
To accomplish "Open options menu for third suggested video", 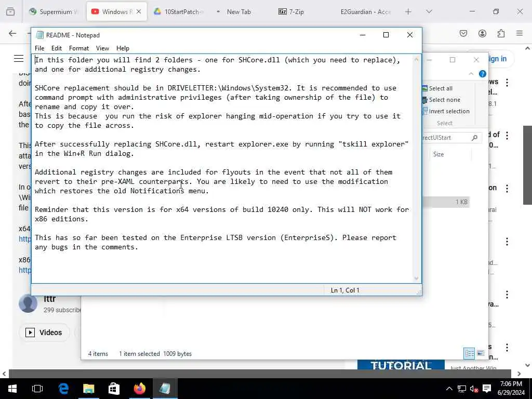I will pyautogui.click(x=507, y=189).
